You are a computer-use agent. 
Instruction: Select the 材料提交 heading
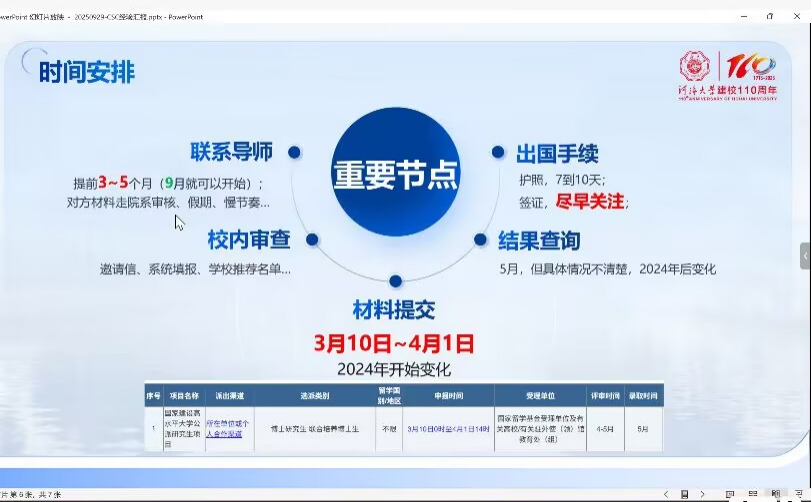[x=394, y=309]
